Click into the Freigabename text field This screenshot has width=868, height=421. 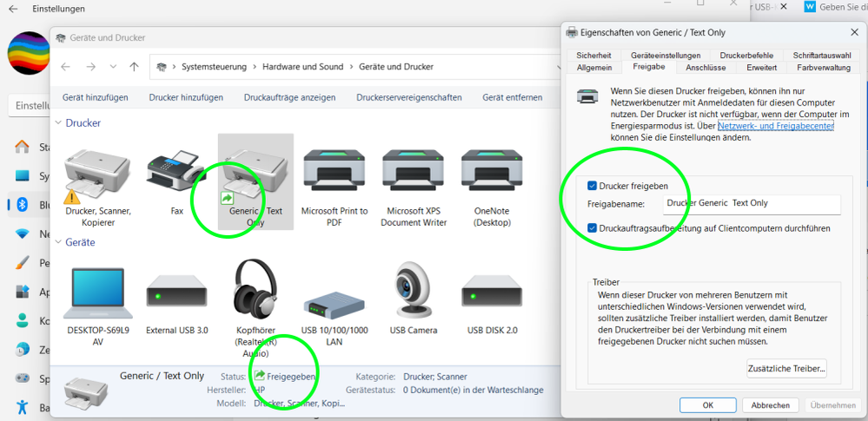[751, 204]
